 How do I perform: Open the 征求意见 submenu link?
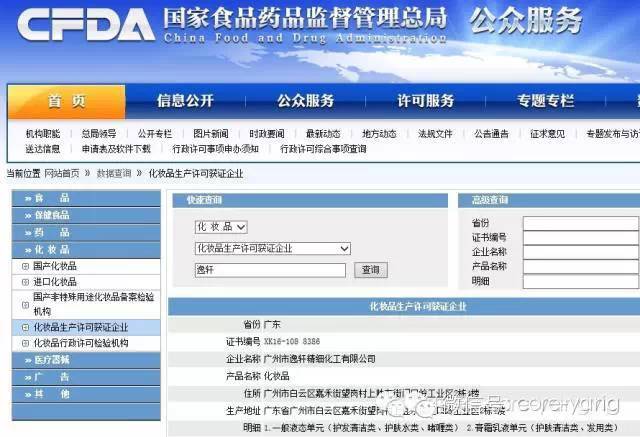click(x=547, y=134)
